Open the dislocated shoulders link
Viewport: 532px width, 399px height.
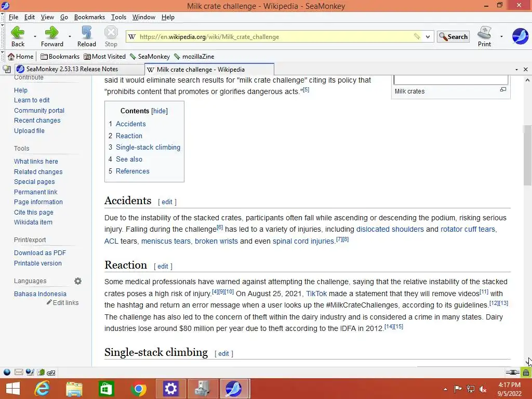tap(390, 229)
